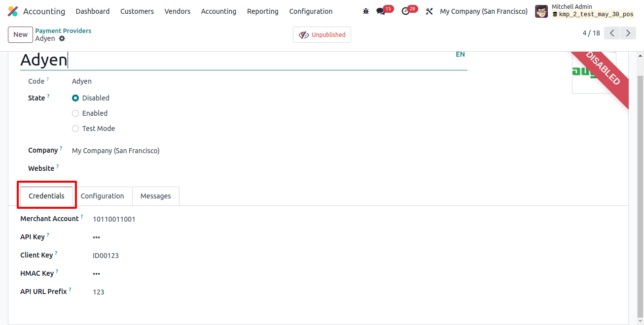Click the Adyen logo image
Image resolution: width=644 pixels, height=325 pixels.
(594, 72)
